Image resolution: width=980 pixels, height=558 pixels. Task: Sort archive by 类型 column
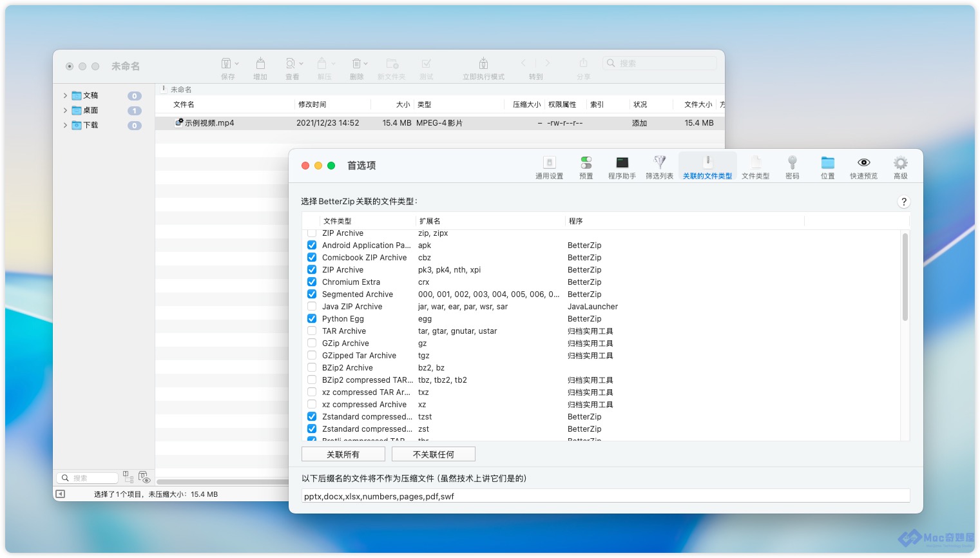[x=459, y=104]
